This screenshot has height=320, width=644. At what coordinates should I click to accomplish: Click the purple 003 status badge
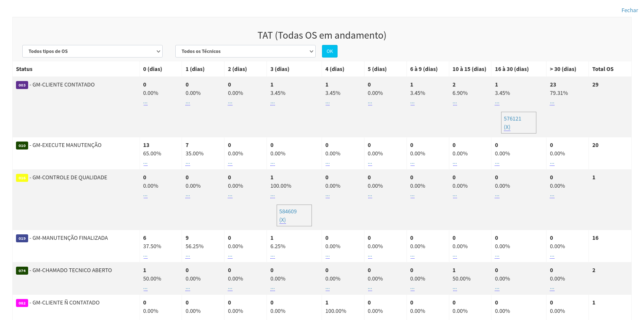22,85
